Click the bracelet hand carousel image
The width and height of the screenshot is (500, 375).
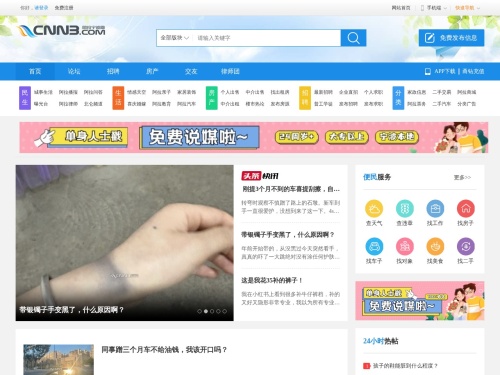125,243
